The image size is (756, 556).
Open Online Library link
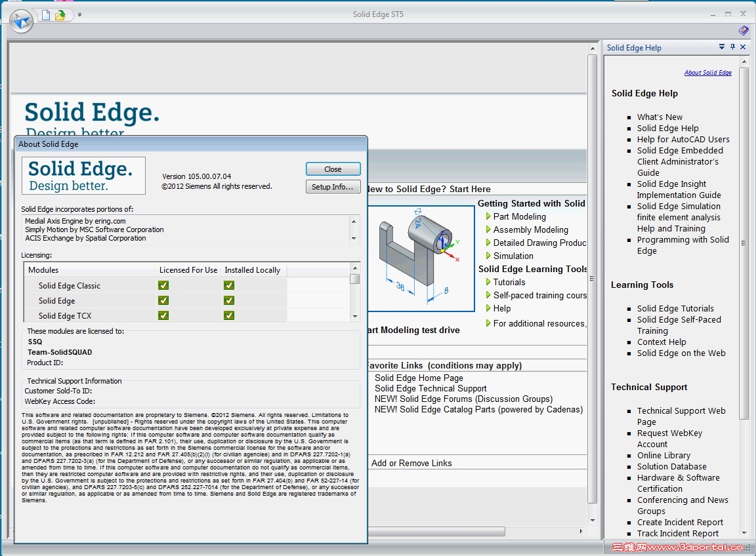[663, 455]
